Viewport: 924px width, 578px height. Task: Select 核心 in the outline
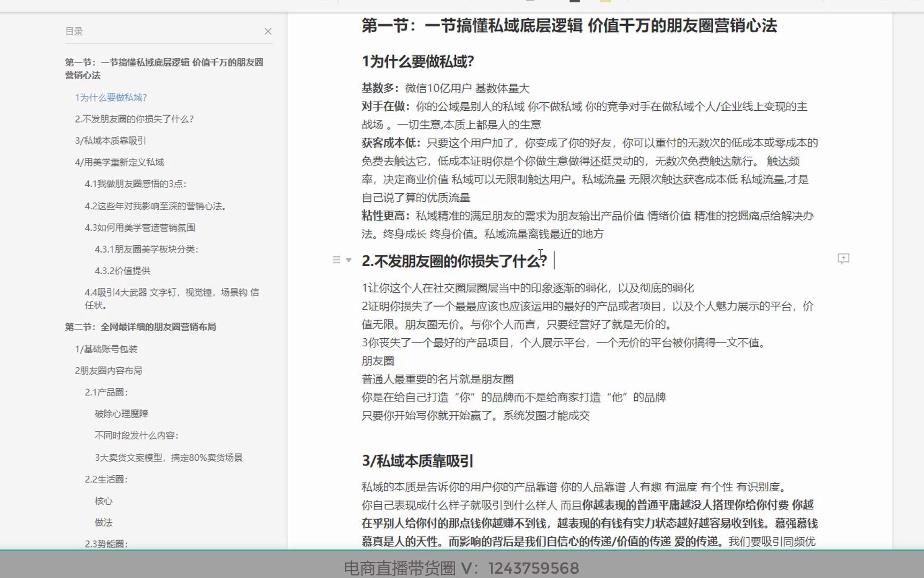tap(104, 501)
